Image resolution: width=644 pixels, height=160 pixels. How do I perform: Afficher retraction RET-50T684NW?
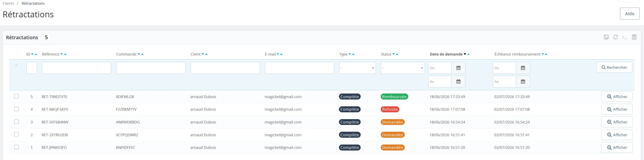[617, 122]
